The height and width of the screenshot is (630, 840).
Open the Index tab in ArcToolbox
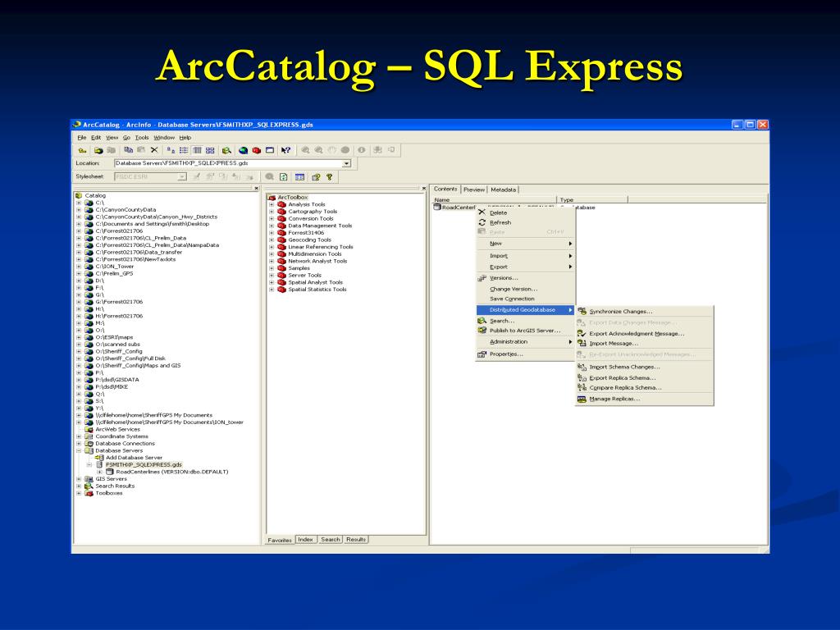(x=305, y=540)
